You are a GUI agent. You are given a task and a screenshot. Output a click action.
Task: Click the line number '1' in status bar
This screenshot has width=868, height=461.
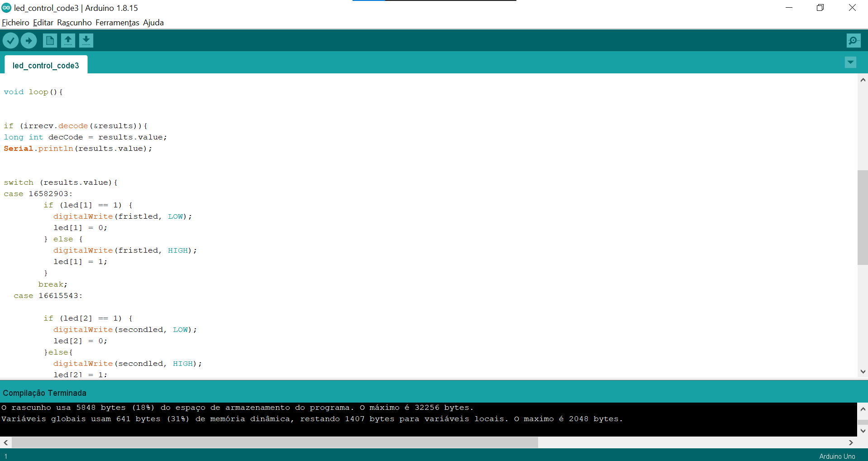[x=6, y=456]
